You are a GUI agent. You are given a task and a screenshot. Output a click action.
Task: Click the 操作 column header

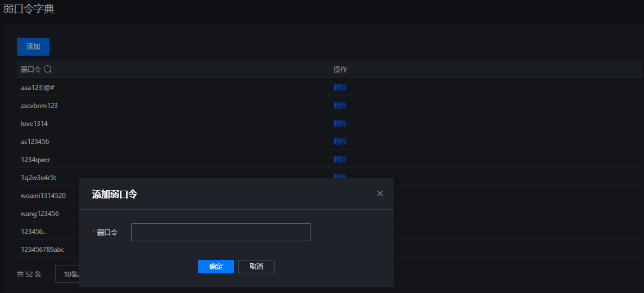click(340, 69)
